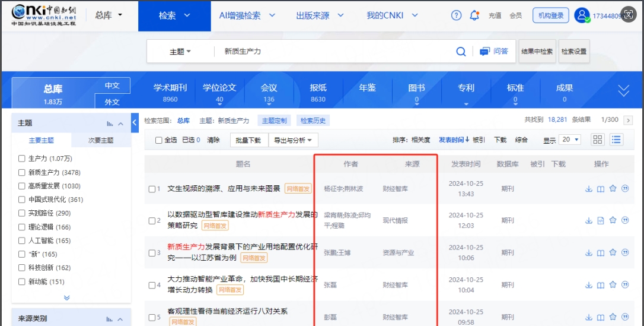Download article 1 文生视频的溯源
Viewport: 644px width, 326px height.
click(588, 189)
